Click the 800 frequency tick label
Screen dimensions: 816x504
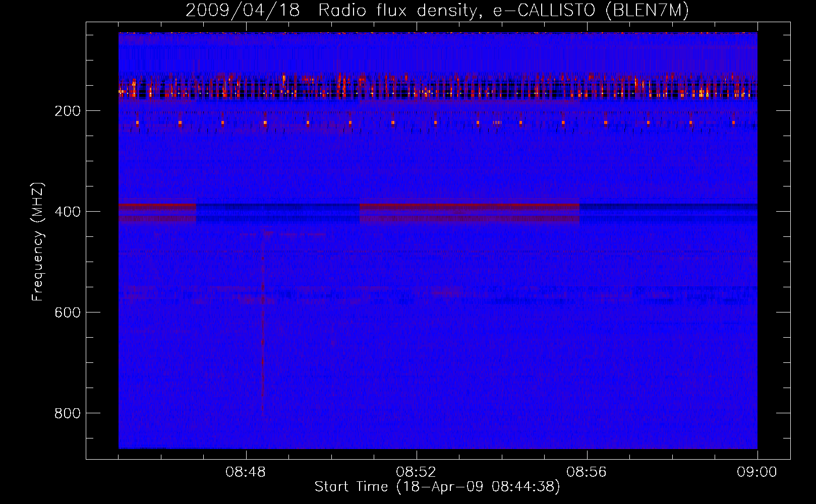68,413
